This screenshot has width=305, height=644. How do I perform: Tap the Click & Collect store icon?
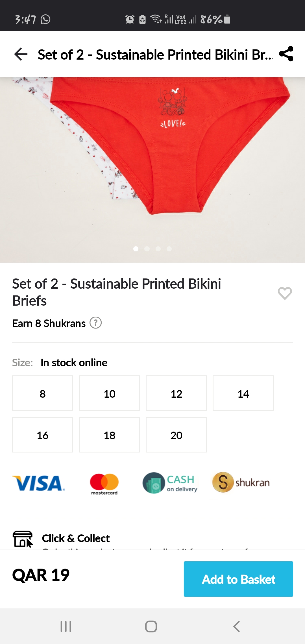click(23, 539)
